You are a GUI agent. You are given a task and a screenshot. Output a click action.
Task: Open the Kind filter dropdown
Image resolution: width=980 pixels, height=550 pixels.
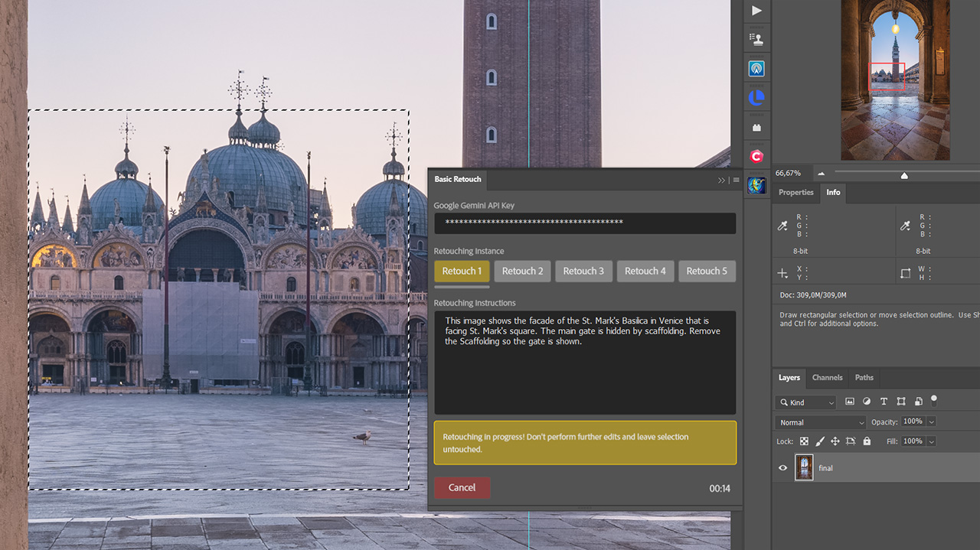coord(805,402)
